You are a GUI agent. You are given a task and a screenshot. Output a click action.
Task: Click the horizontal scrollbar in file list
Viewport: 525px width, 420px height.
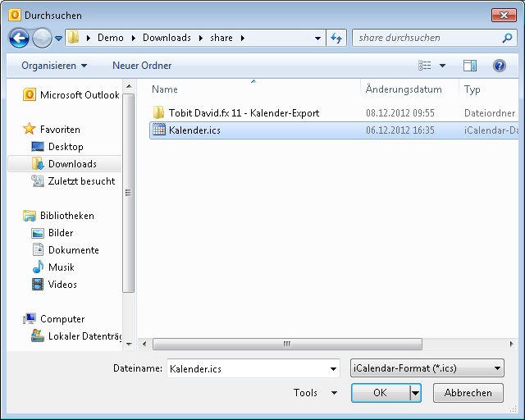287,344
